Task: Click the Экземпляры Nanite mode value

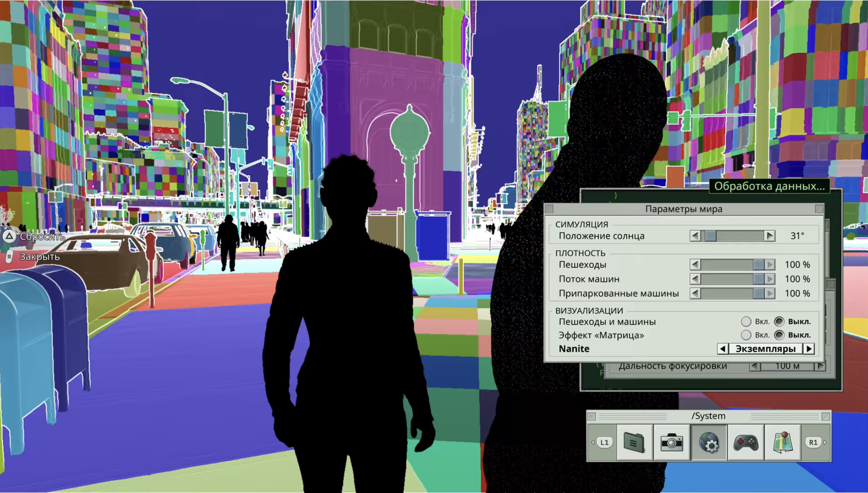Action: 765,349
